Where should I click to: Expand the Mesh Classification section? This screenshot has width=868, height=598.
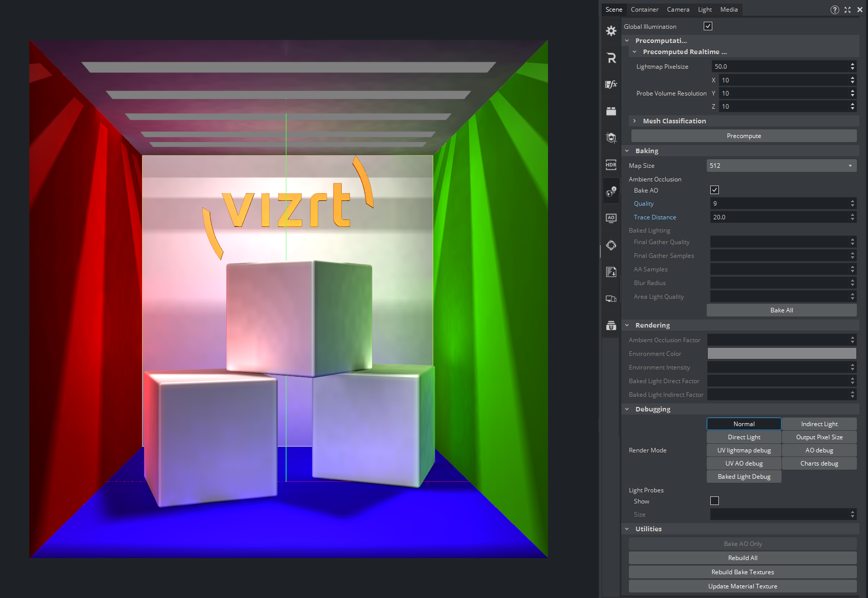point(634,121)
